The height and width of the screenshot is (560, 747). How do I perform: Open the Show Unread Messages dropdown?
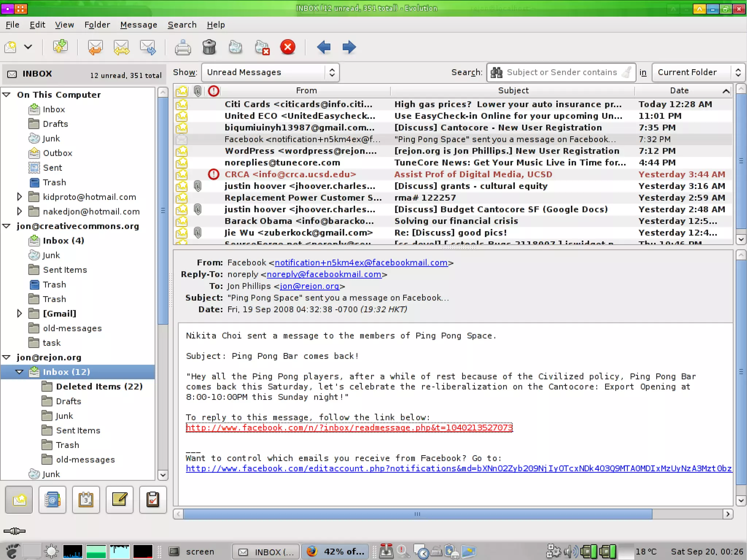(270, 72)
